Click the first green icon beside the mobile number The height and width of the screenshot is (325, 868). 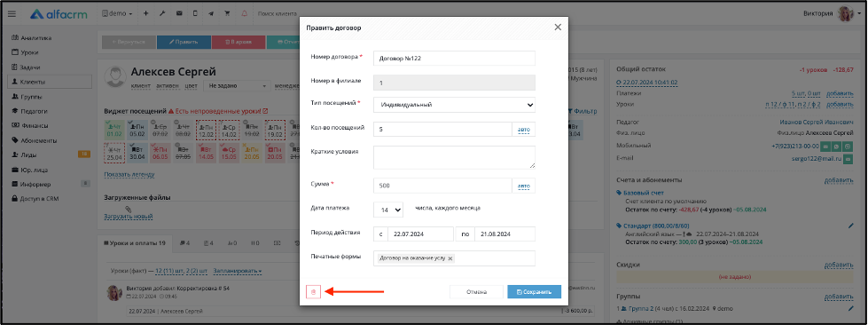click(826, 146)
